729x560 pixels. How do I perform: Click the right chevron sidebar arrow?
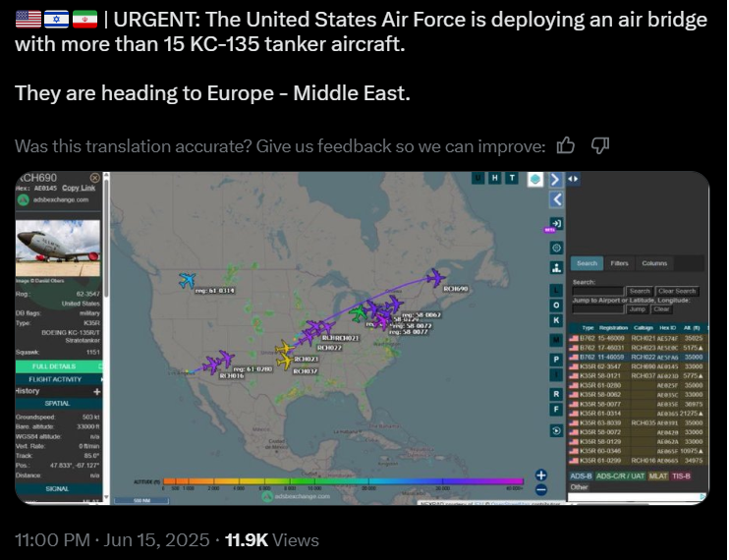pyautogui.click(x=555, y=179)
